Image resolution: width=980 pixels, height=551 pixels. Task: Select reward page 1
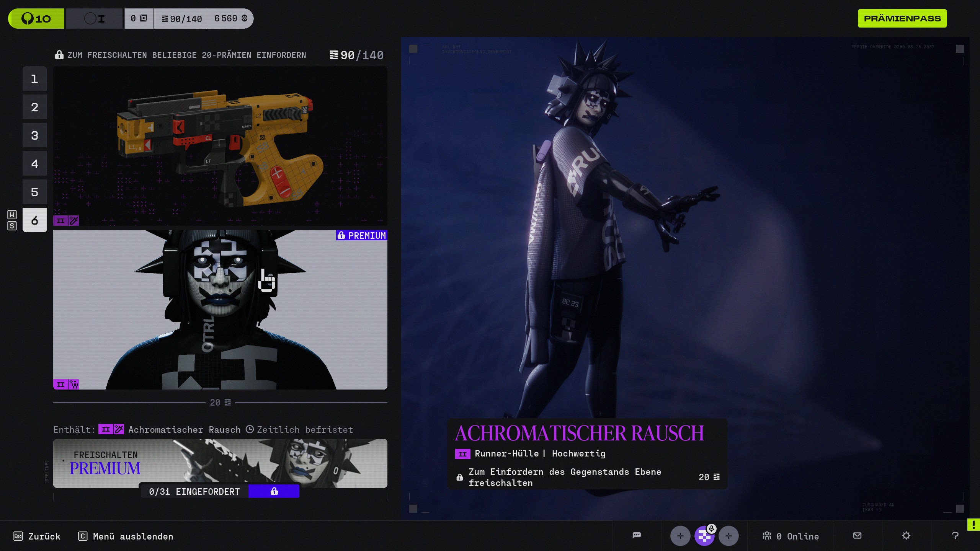tap(34, 79)
